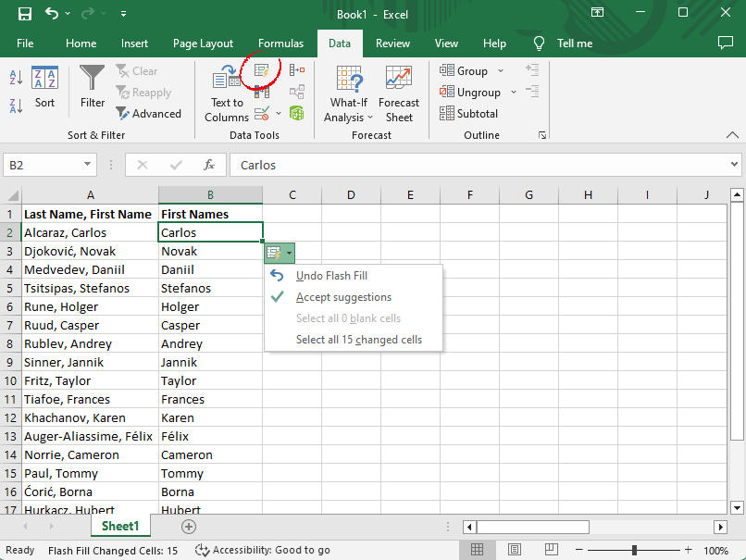Create a Forecast Sheet
Screen dimensions: 746x560
[399, 94]
